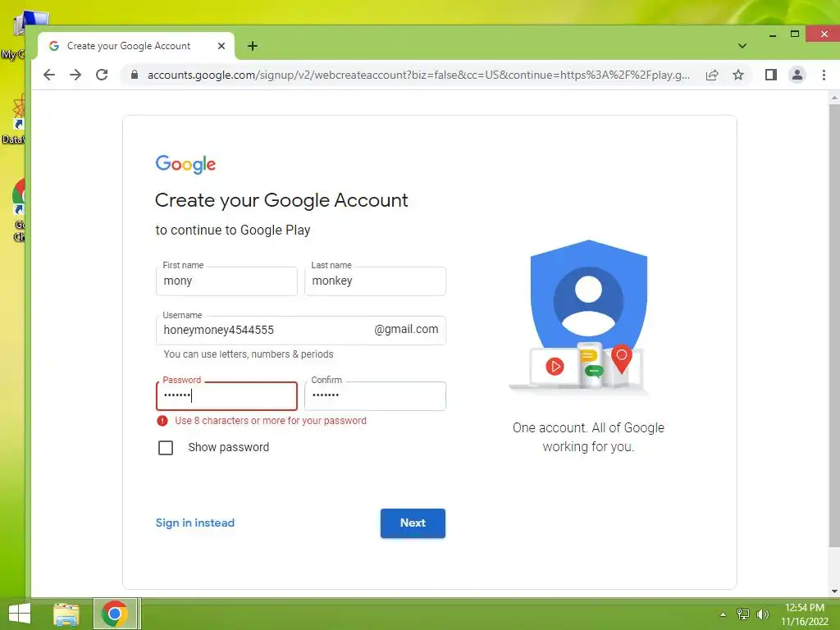Open the network tray icon
Image resolution: width=840 pixels, height=630 pixels.
coord(743,614)
